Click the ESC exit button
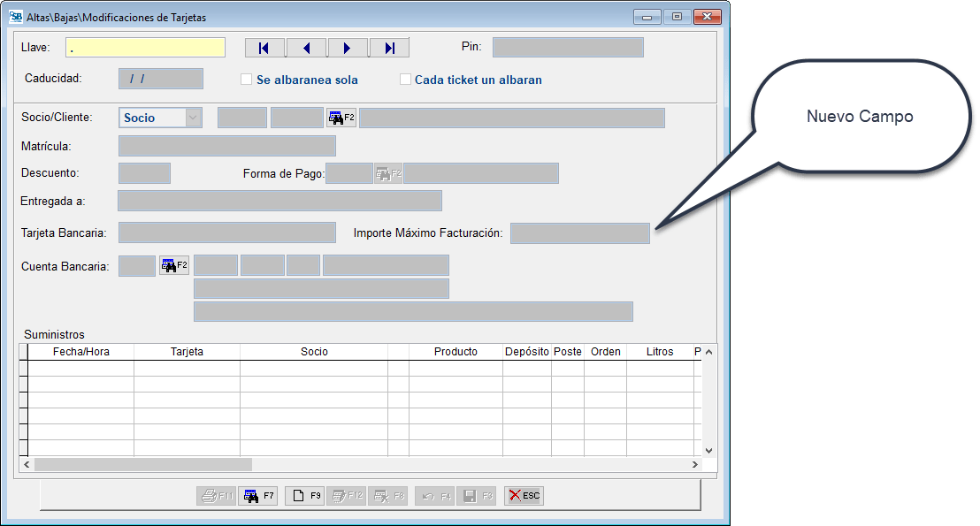Image resolution: width=980 pixels, height=526 pixels. click(x=524, y=496)
